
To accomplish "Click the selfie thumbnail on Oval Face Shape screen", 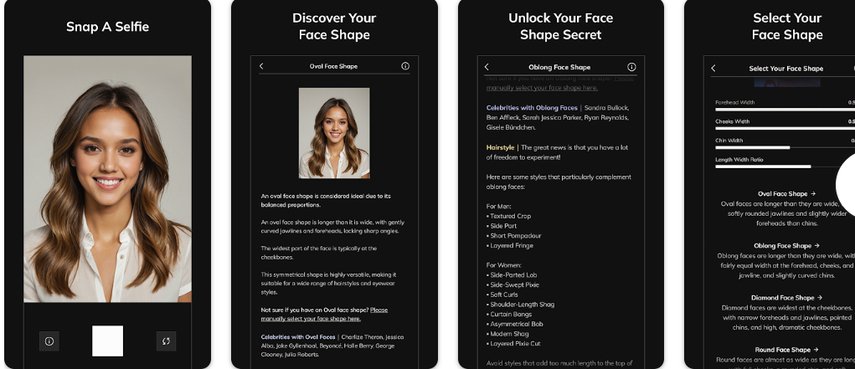I will pyautogui.click(x=334, y=133).
